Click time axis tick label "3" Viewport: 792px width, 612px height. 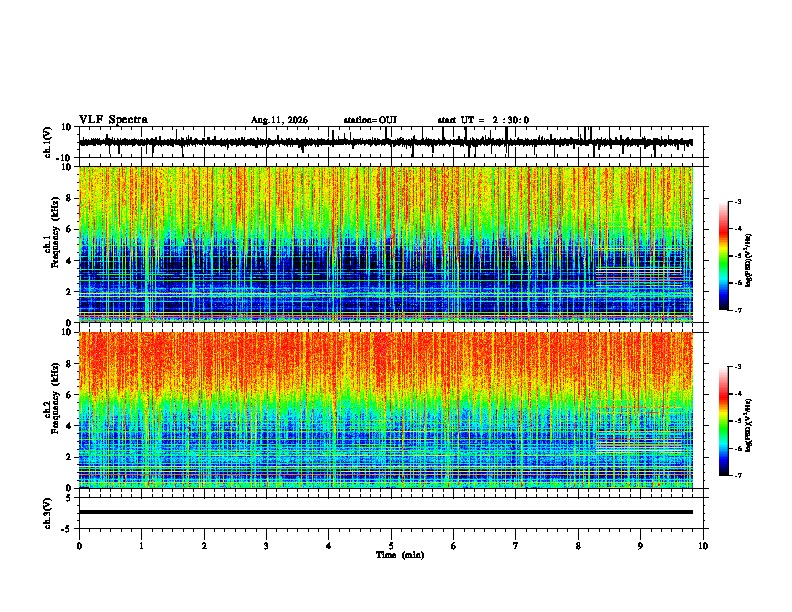coord(266,546)
